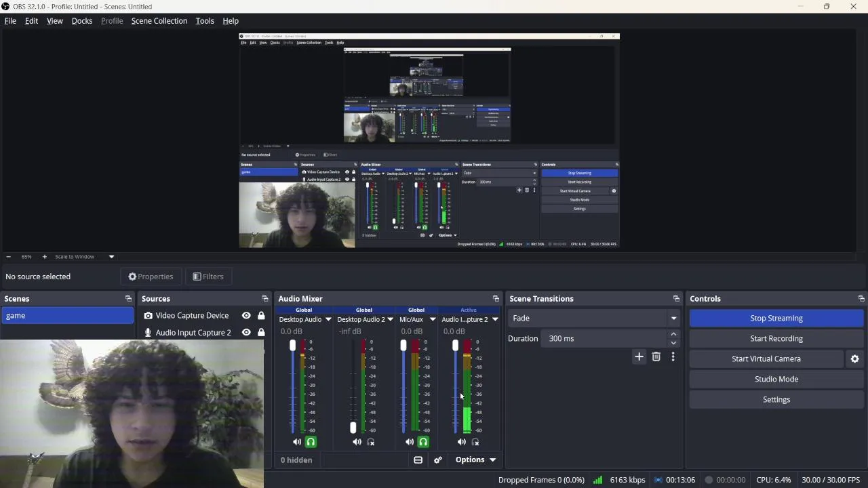This screenshot has width=868, height=488.
Task: Pop out the Controls dock
Action: [861, 299]
